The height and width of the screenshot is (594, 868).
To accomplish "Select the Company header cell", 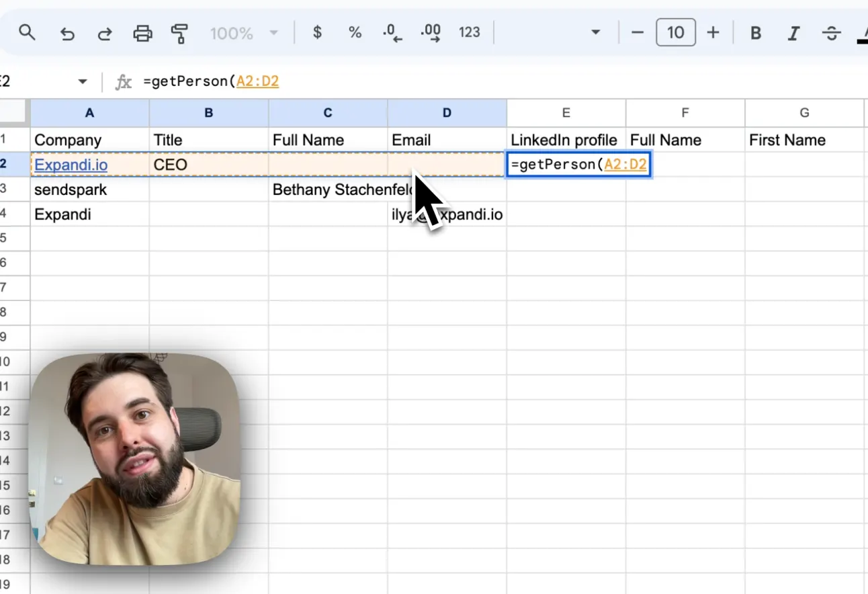I will tap(89, 140).
